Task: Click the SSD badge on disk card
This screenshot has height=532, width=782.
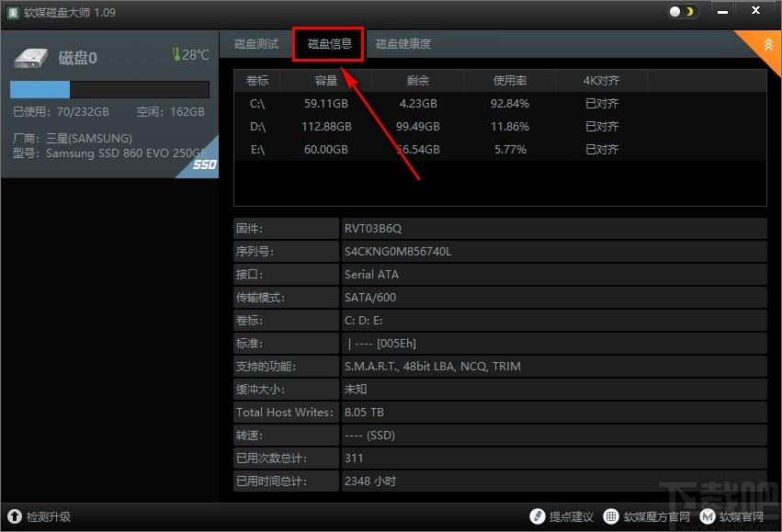Action: (205, 164)
